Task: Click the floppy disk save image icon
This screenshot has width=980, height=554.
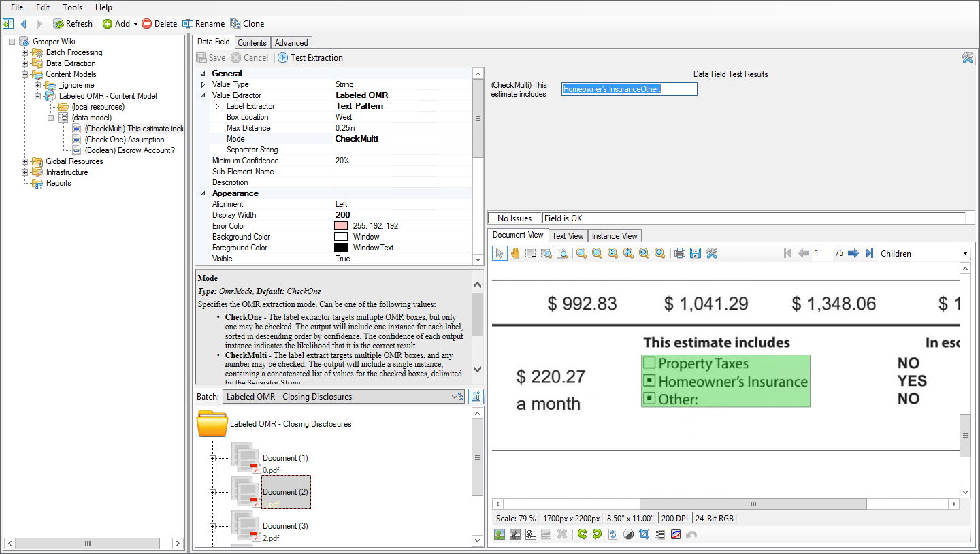Action: click(x=695, y=253)
